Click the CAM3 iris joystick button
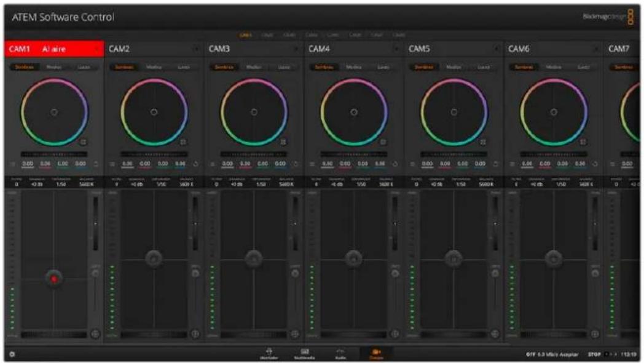 254,258
